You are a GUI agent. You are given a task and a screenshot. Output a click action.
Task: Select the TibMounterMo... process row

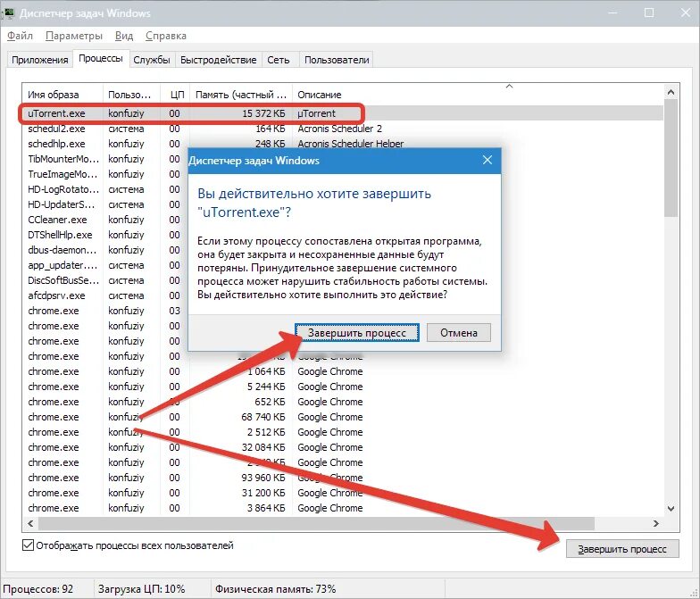coord(105,159)
